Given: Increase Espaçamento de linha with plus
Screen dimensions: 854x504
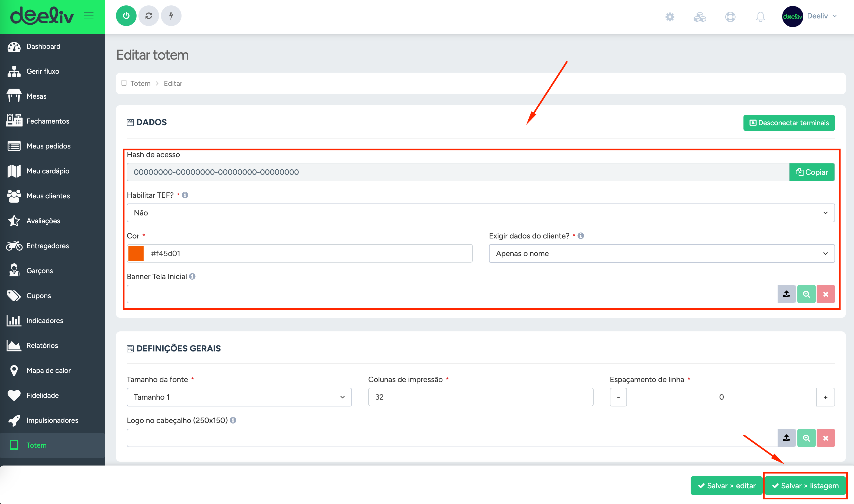Looking at the screenshot, I should click(826, 397).
